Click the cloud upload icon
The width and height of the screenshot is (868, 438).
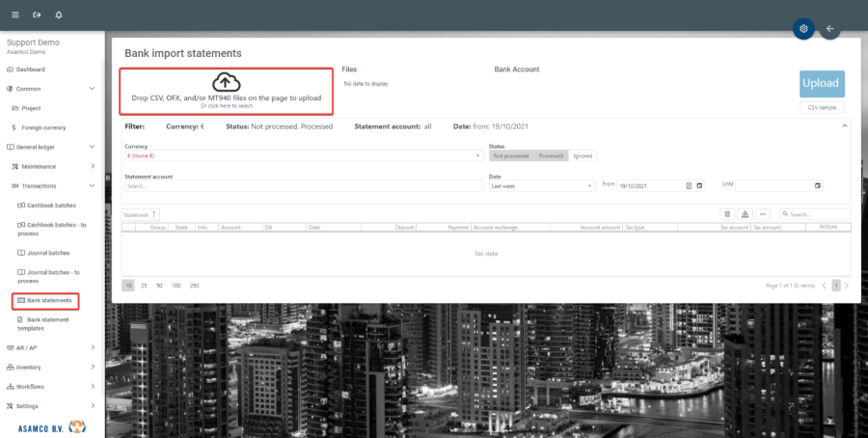(x=226, y=82)
